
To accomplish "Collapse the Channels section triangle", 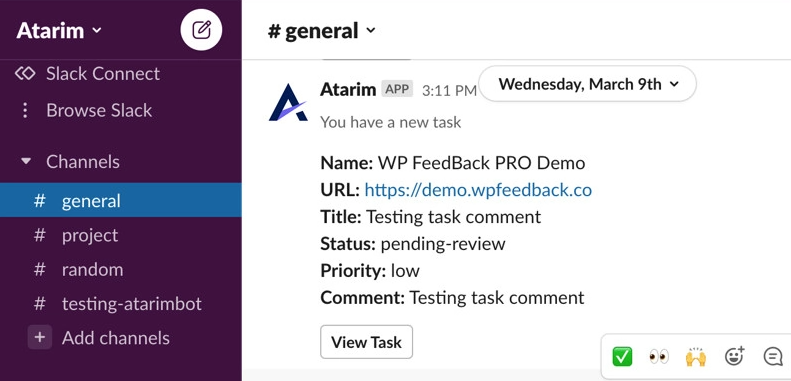I will coord(26,161).
